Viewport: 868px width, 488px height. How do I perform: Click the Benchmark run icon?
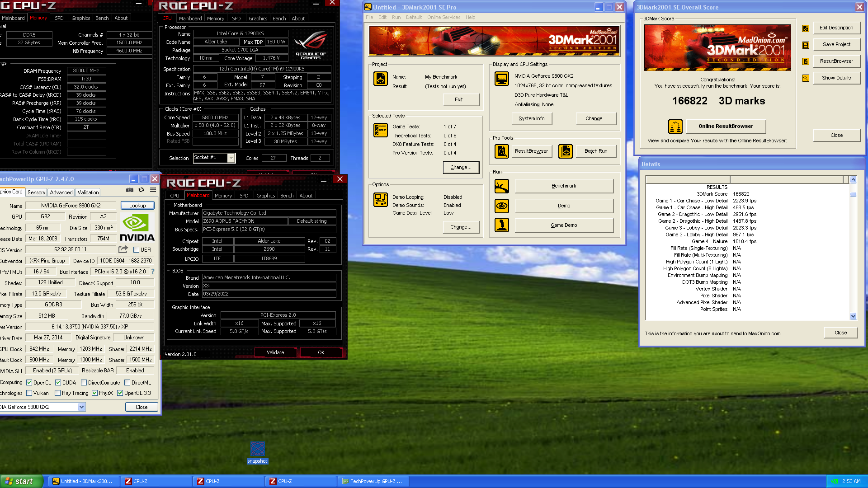502,186
